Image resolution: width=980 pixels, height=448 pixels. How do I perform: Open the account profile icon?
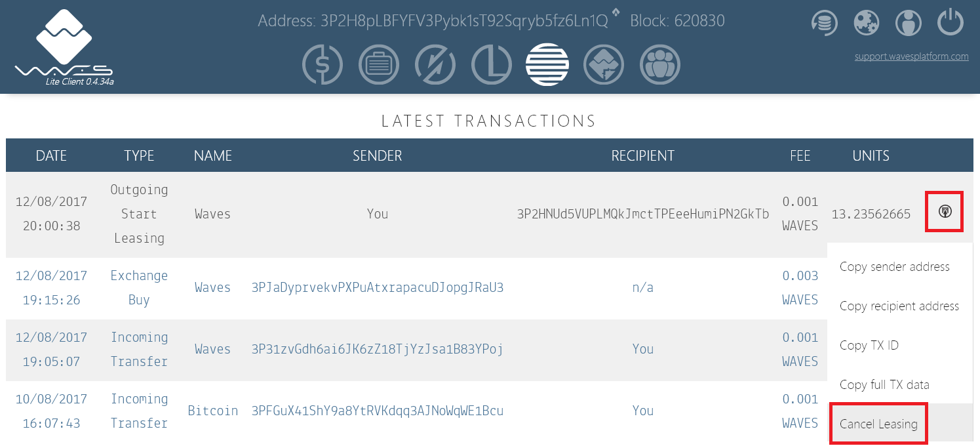[908, 24]
